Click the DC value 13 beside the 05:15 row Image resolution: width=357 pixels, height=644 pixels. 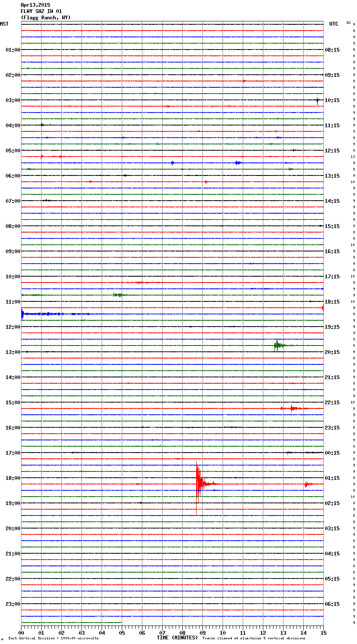click(x=353, y=157)
